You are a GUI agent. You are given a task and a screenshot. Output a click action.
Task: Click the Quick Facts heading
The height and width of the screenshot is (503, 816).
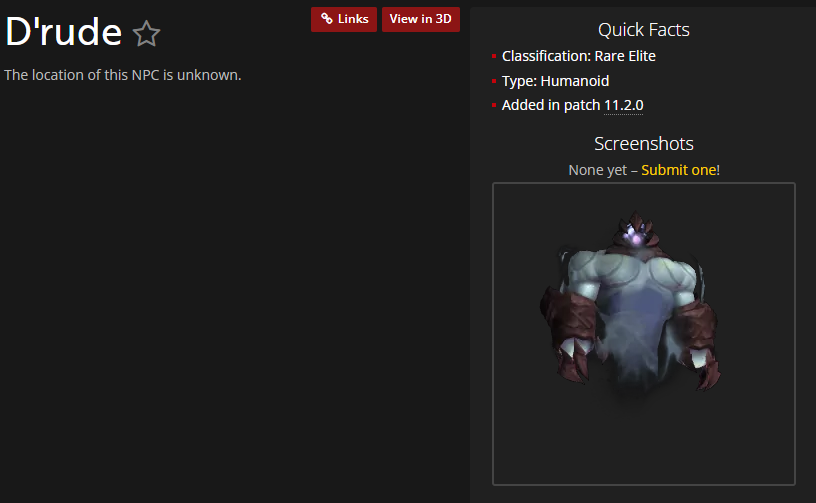click(x=644, y=30)
